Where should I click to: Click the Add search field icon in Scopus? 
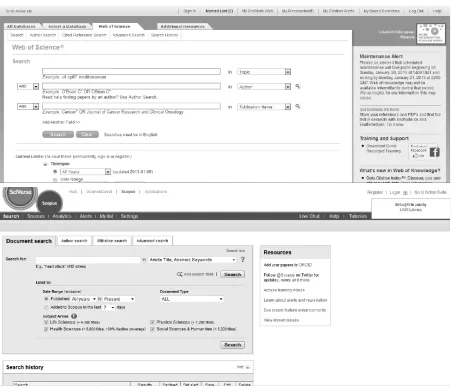pyautogui.click(x=179, y=274)
